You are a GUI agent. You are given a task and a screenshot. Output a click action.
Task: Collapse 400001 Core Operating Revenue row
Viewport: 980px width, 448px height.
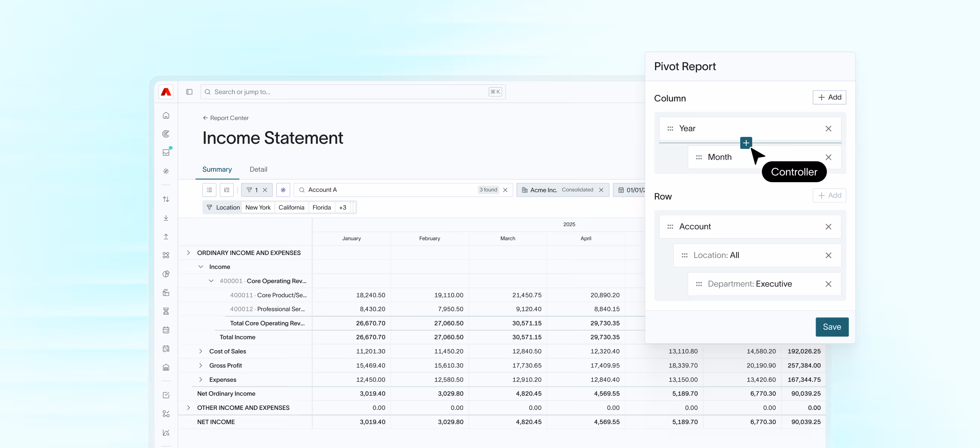tap(211, 281)
